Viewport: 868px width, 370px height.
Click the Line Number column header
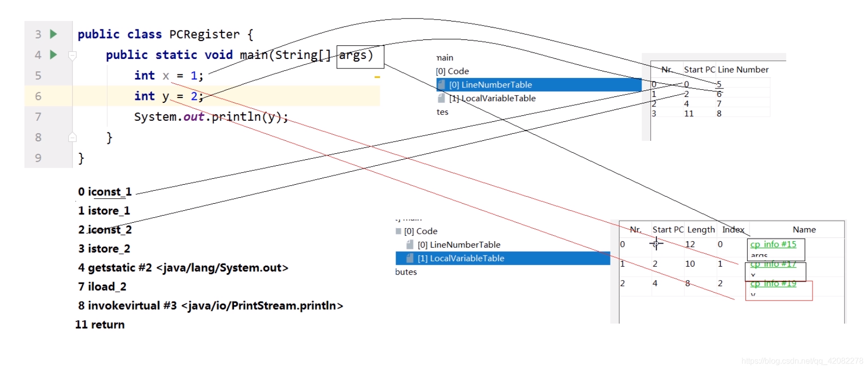point(743,69)
